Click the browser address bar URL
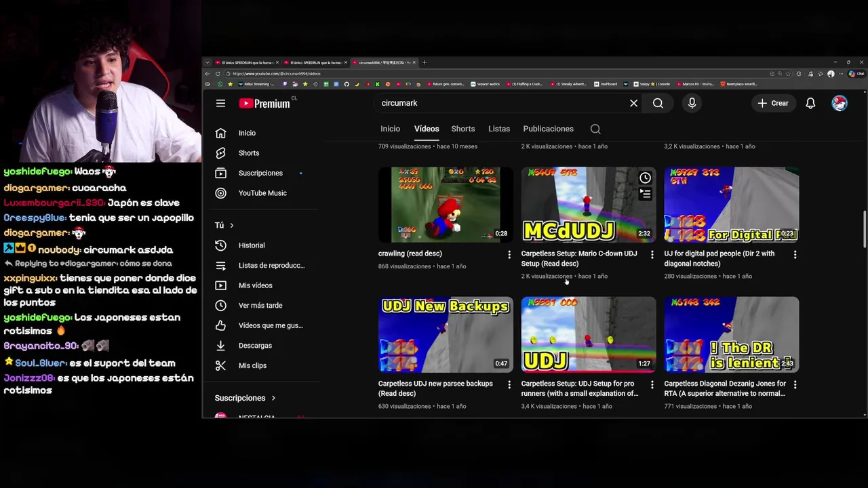Image resolution: width=868 pixels, height=488 pixels. pos(277,73)
